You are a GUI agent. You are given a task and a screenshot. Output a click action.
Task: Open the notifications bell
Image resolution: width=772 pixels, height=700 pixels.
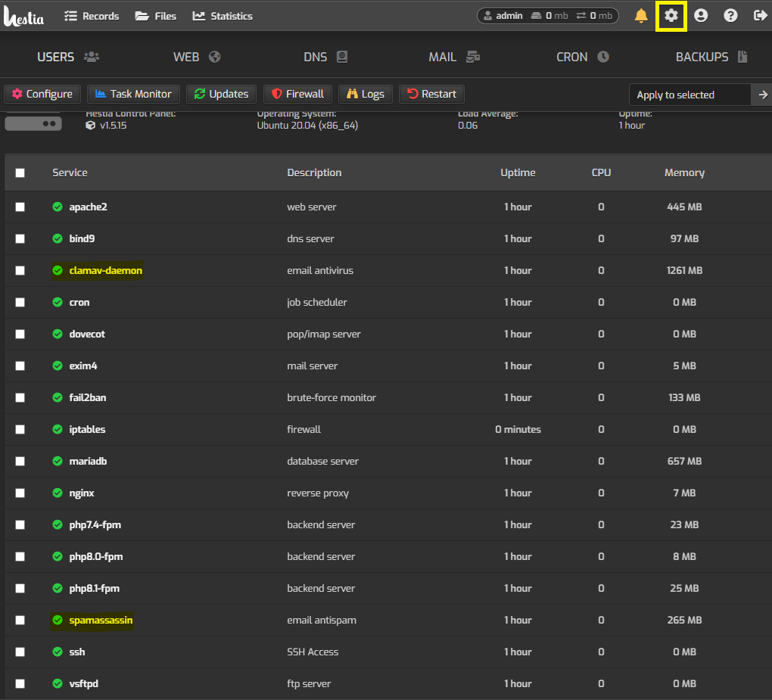pos(641,16)
